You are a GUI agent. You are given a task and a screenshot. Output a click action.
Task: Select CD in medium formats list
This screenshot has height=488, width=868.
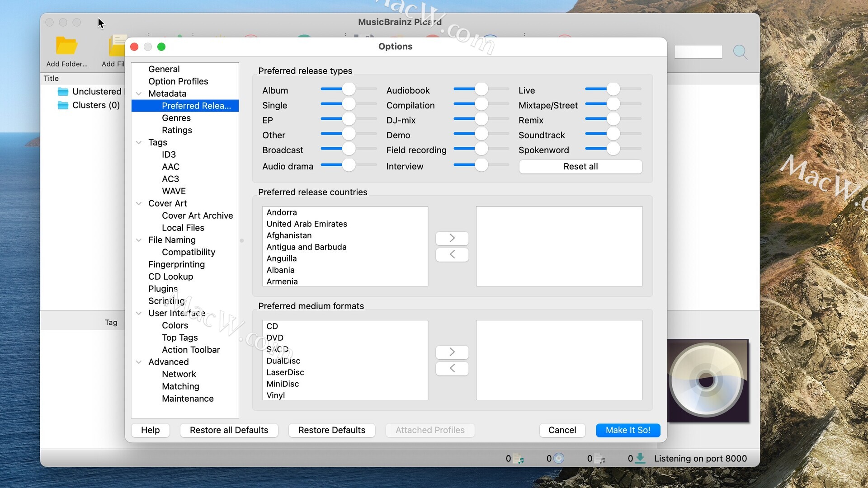(x=345, y=326)
